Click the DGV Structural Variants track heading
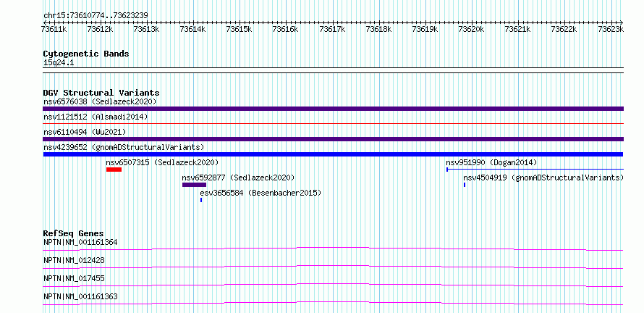Viewport: 644px width, 313px height. 101,93
